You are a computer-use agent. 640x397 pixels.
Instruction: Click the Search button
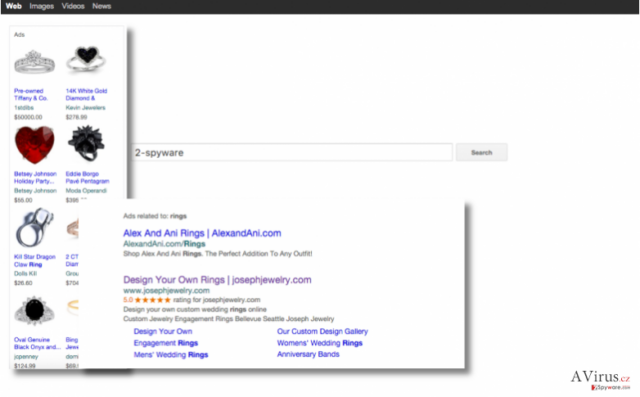tap(482, 152)
